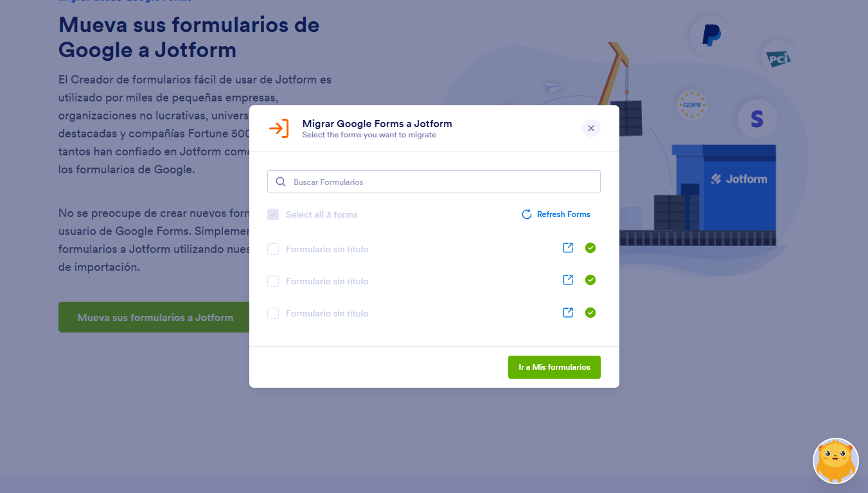Open the third Formulario sin título external link icon
The image size is (868, 493).
(x=568, y=312)
